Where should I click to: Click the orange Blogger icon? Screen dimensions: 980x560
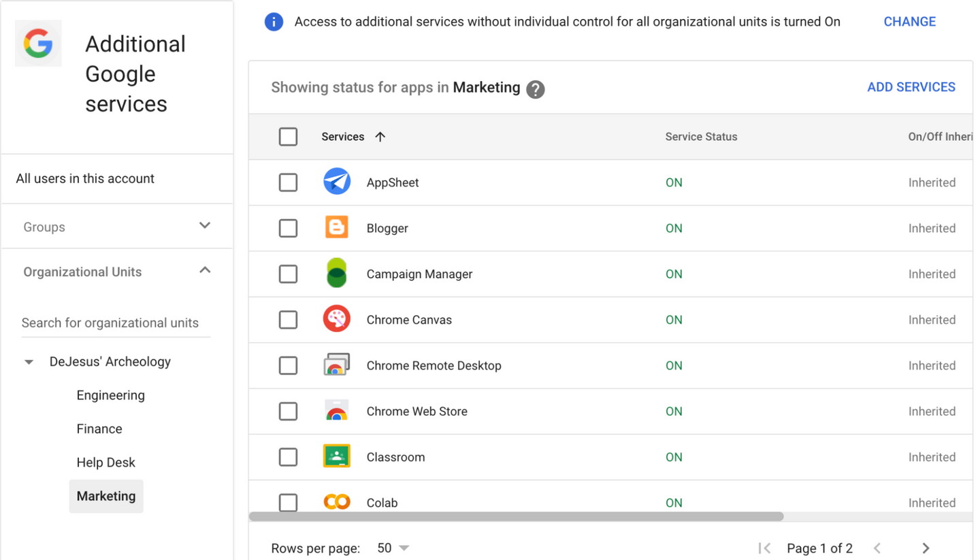336,228
